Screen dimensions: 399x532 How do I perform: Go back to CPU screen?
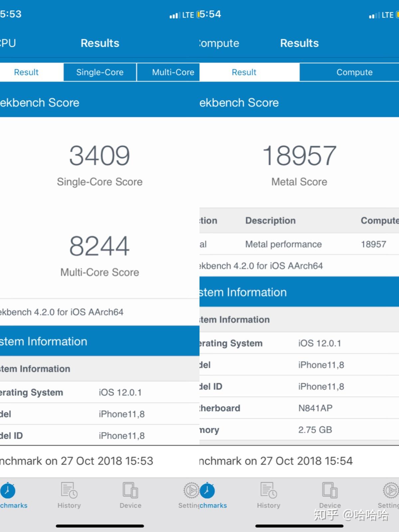pos(8,43)
